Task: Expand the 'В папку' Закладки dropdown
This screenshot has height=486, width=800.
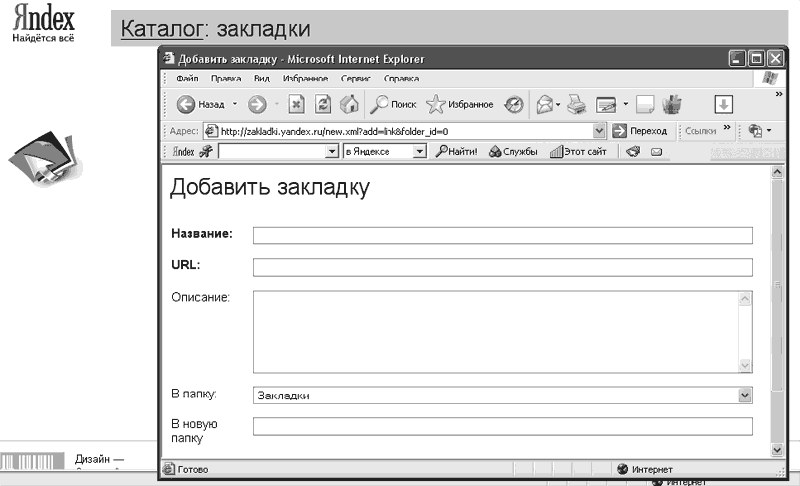Action: 745,395
